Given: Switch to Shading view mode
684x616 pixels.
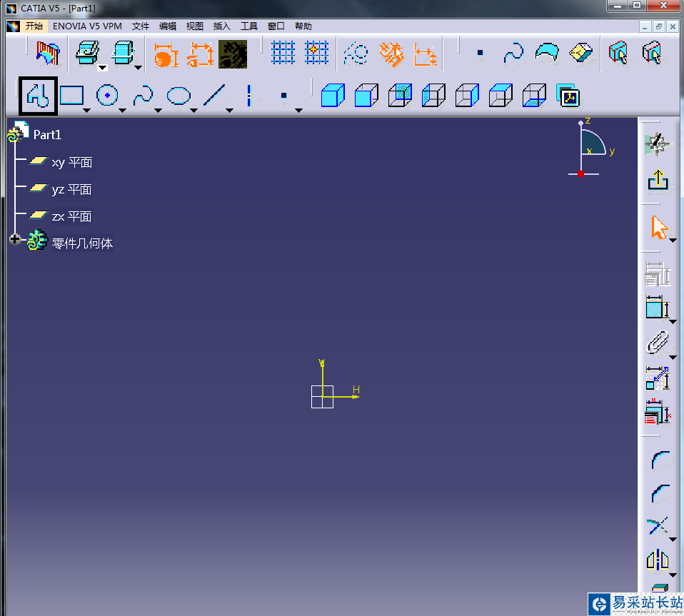Looking at the screenshot, I should point(333,95).
